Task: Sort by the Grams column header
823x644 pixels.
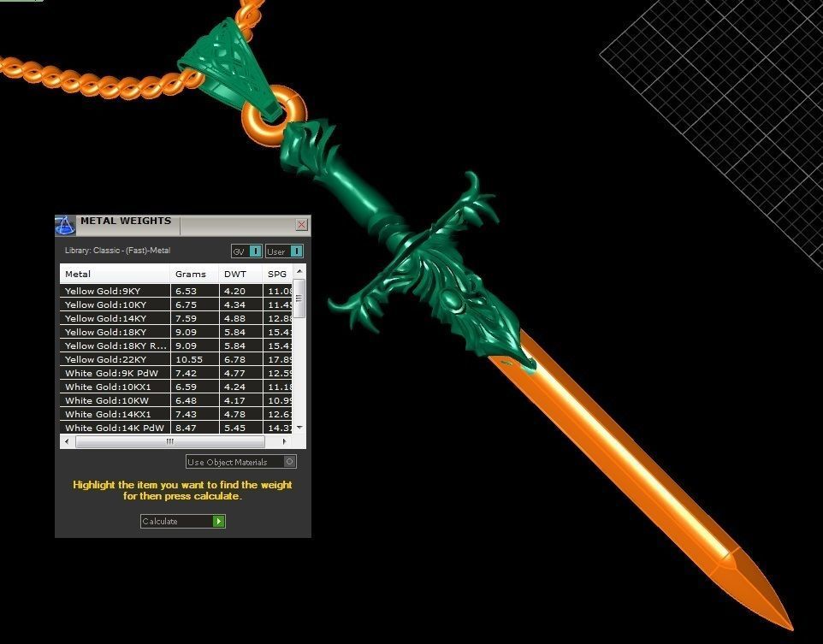Action: coord(194,274)
